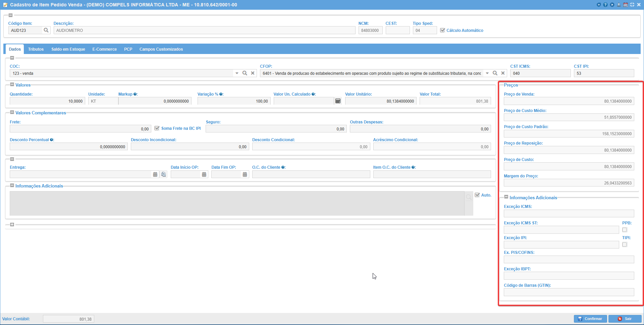Viewport: 644px width, 325px height.
Task: Open calculator for Valor Un. Calculado
Action: tap(338, 101)
